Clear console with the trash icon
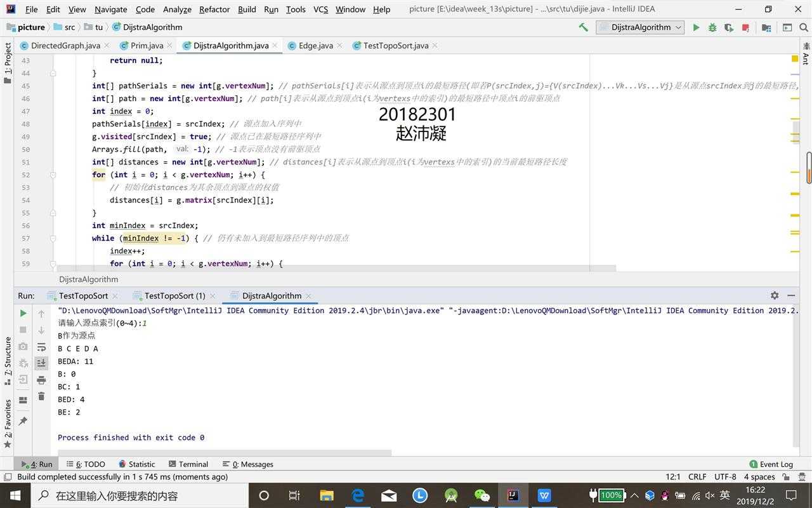The height and width of the screenshot is (508, 812). [41, 396]
